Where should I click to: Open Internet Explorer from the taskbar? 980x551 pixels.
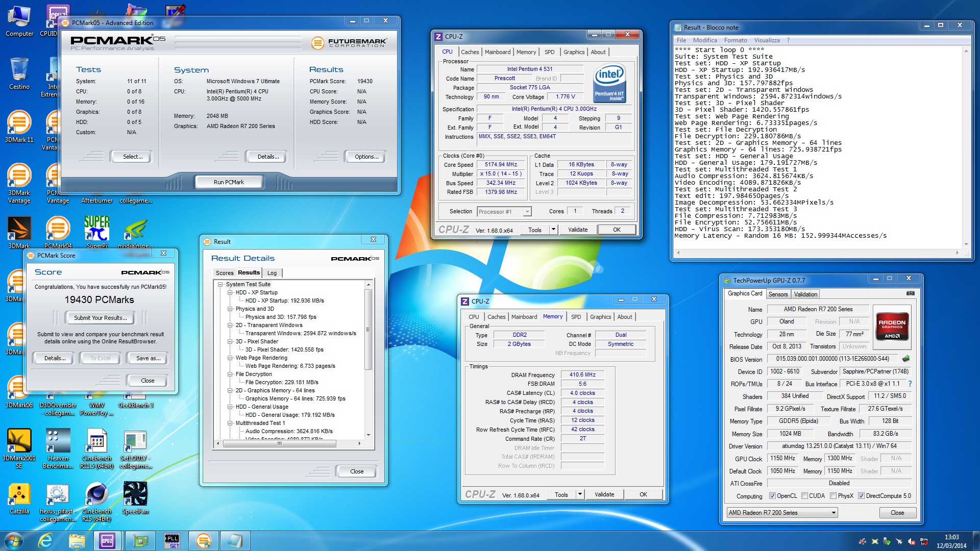[x=46, y=540]
